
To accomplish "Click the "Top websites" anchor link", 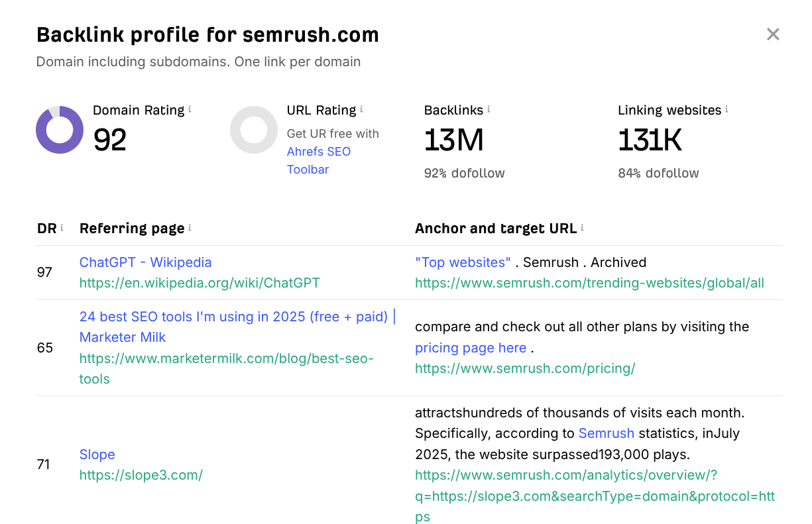I will [x=463, y=262].
